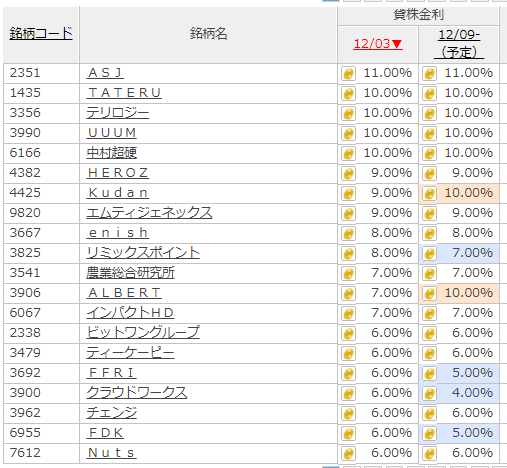Open the FFRI stock link
Image resolution: width=507 pixels, height=468 pixels.
[111, 373]
